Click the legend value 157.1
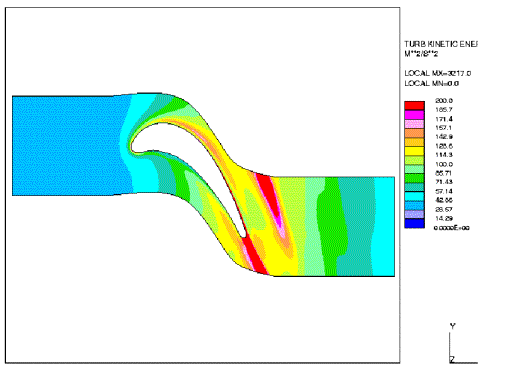 click(x=444, y=128)
